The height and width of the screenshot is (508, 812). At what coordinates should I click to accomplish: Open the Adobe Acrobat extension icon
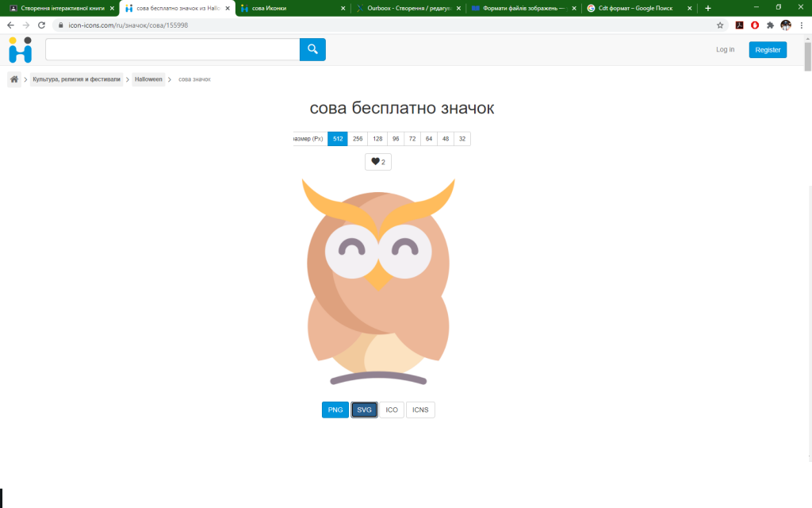click(x=739, y=25)
